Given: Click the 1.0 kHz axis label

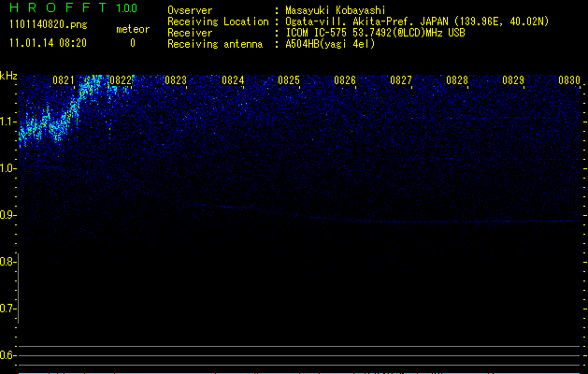Looking at the screenshot, I should click(7, 169).
